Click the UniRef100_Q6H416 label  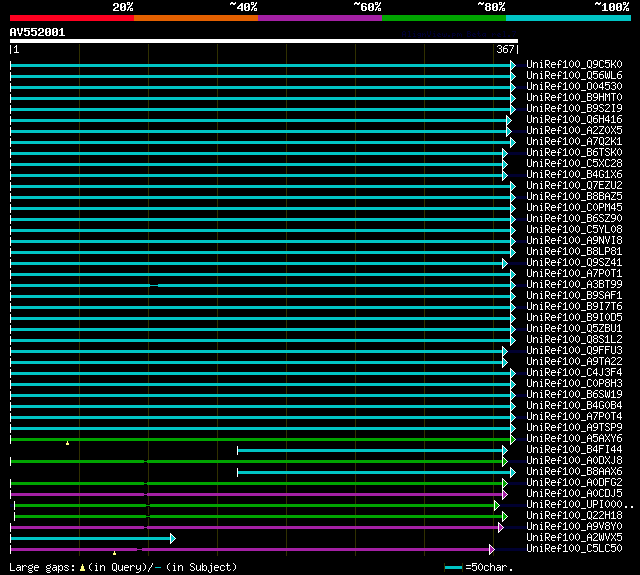click(574, 120)
